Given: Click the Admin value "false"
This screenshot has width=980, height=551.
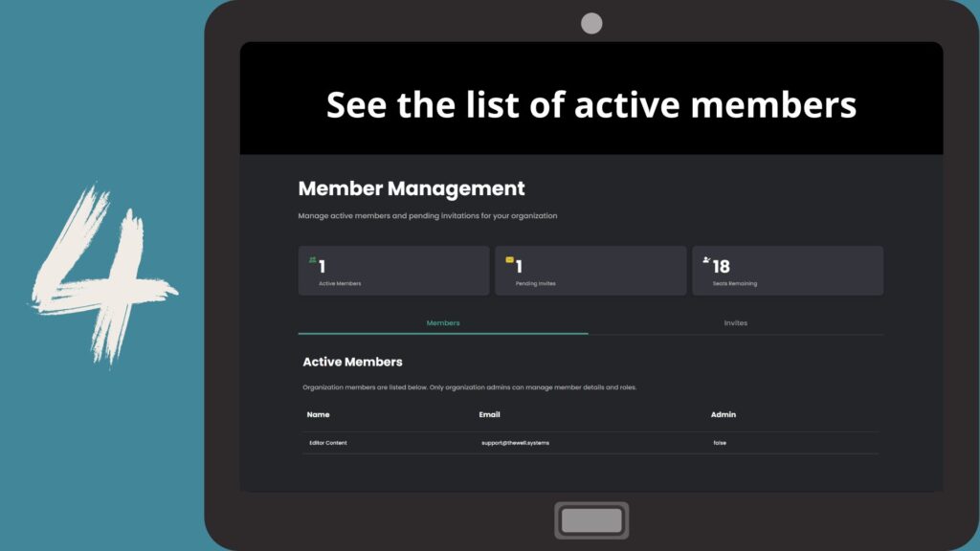Looking at the screenshot, I should point(720,443).
